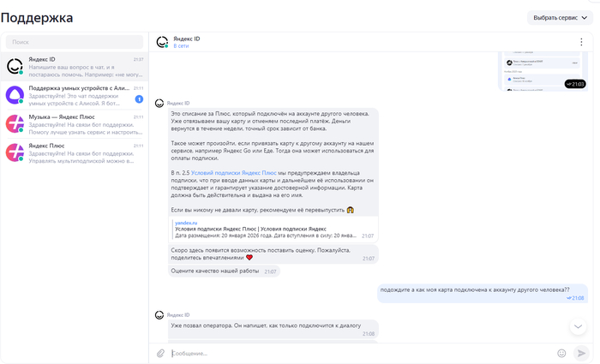Click into the Поиск search field

point(75,41)
